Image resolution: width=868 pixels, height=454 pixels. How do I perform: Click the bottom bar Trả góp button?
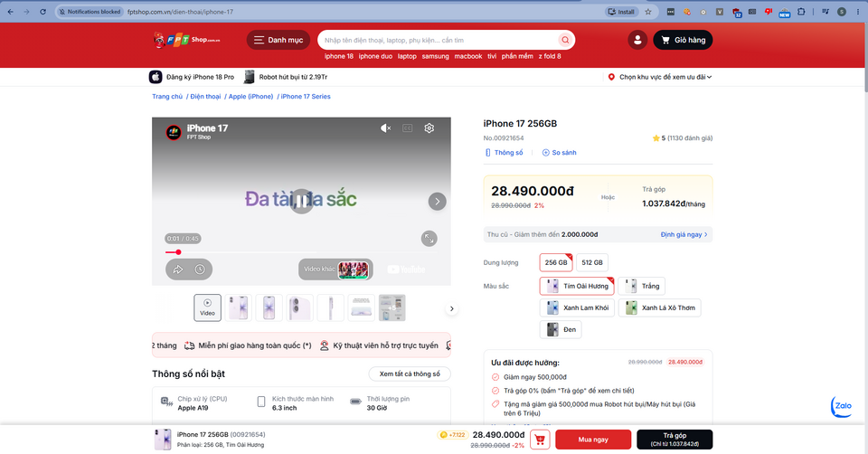click(675, 440)
